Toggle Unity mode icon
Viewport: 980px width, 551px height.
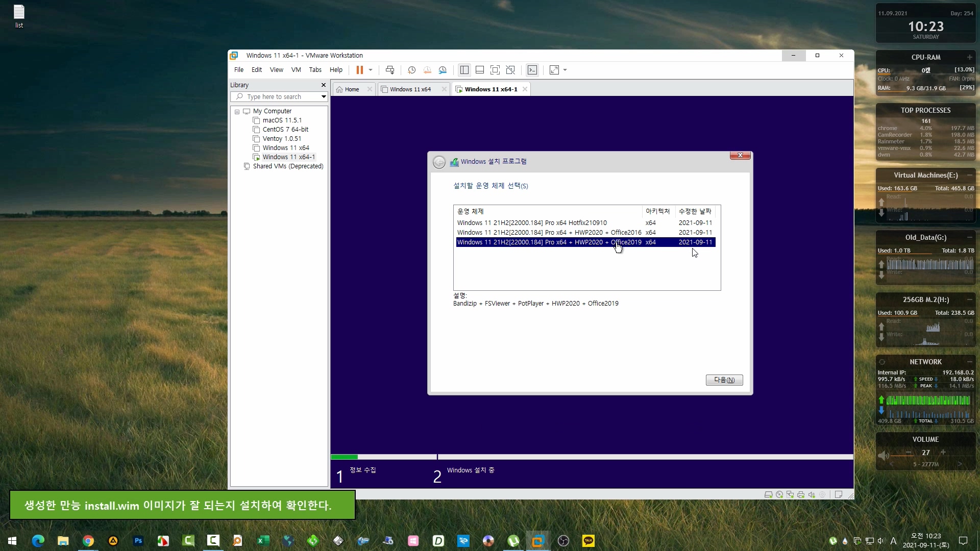(510, 70)
